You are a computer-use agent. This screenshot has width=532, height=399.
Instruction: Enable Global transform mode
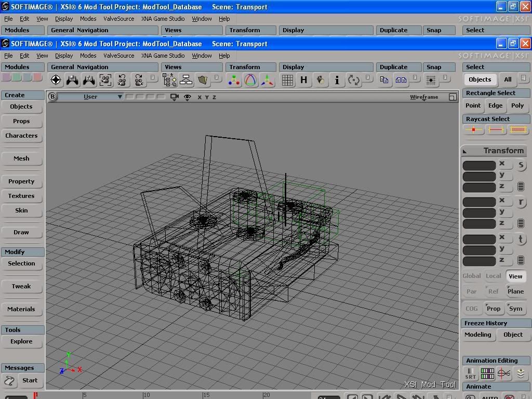click(472, 276)
